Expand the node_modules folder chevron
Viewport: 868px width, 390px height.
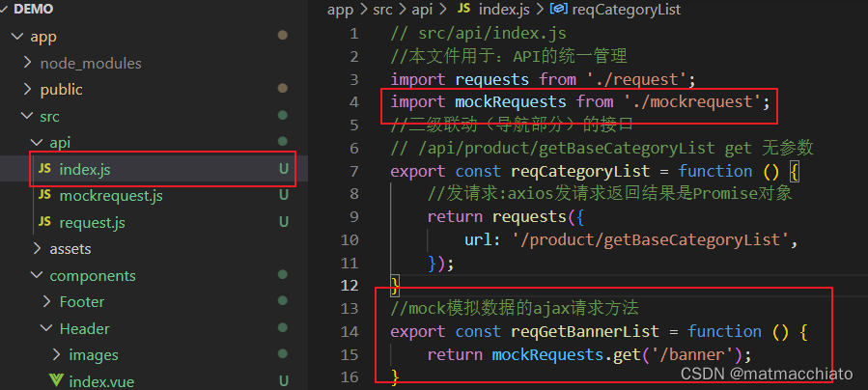click(28, 63)
